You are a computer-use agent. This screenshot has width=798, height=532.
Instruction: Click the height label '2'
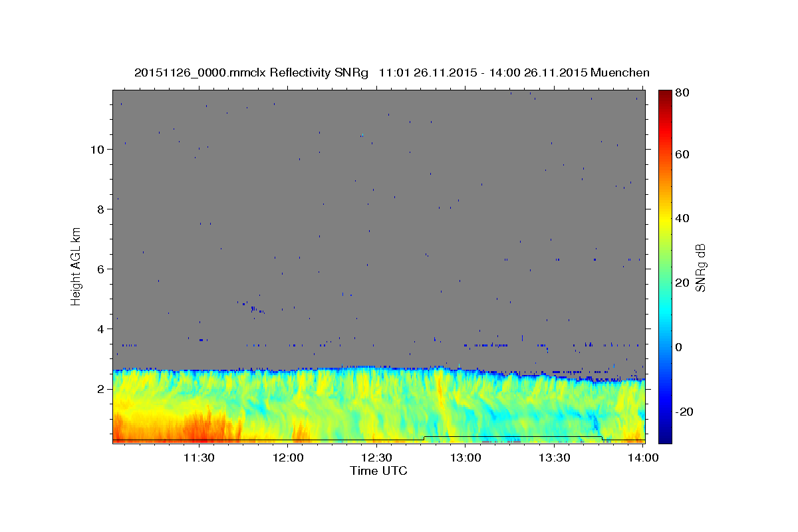pyautogui.click(x=100, y=388)
